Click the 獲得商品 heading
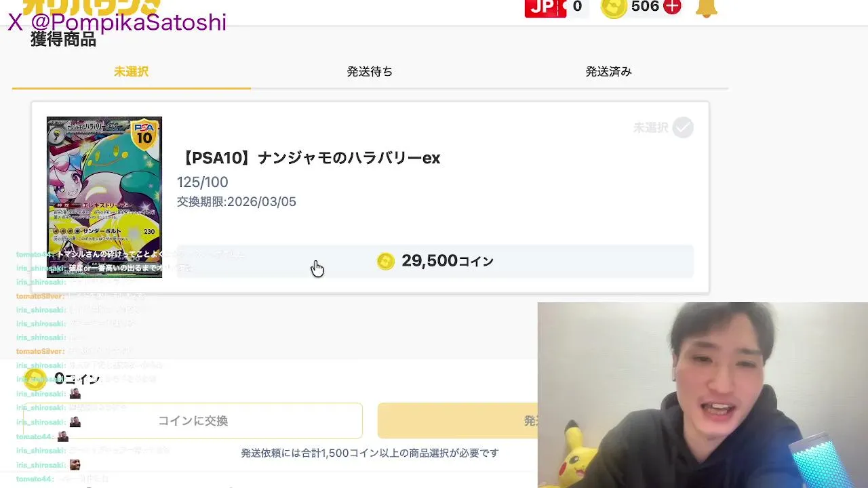The height and width of the screenshot is (488, 868). (63, 40)
